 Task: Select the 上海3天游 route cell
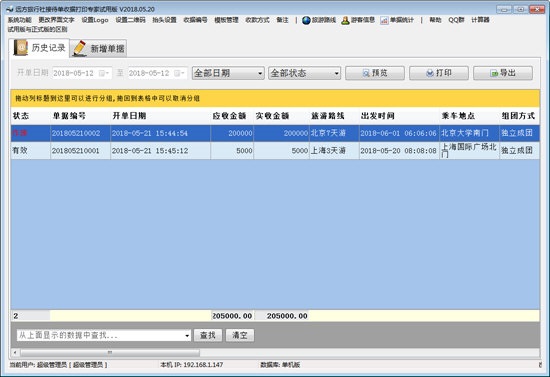(334, 151)
